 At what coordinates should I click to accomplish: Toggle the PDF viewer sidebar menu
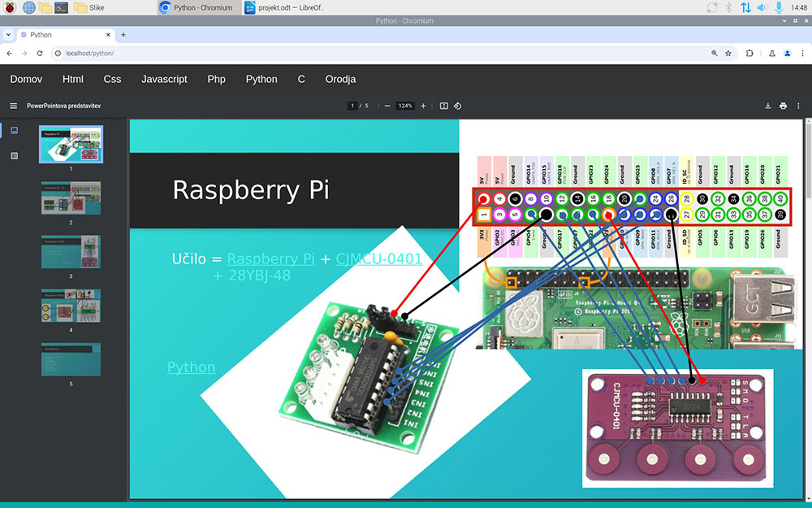[x=14, y=106]
